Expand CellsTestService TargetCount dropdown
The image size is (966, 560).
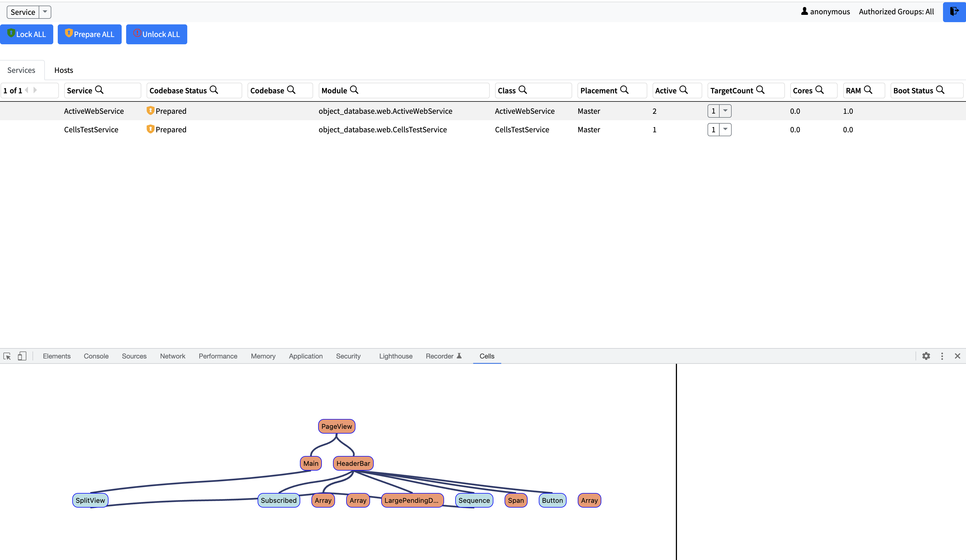(x=725, y=129)
